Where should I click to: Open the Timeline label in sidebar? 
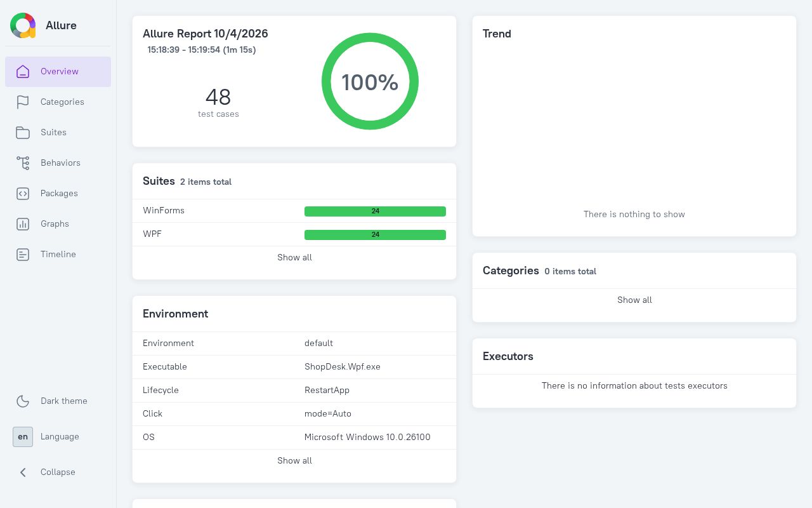[58, 254]
